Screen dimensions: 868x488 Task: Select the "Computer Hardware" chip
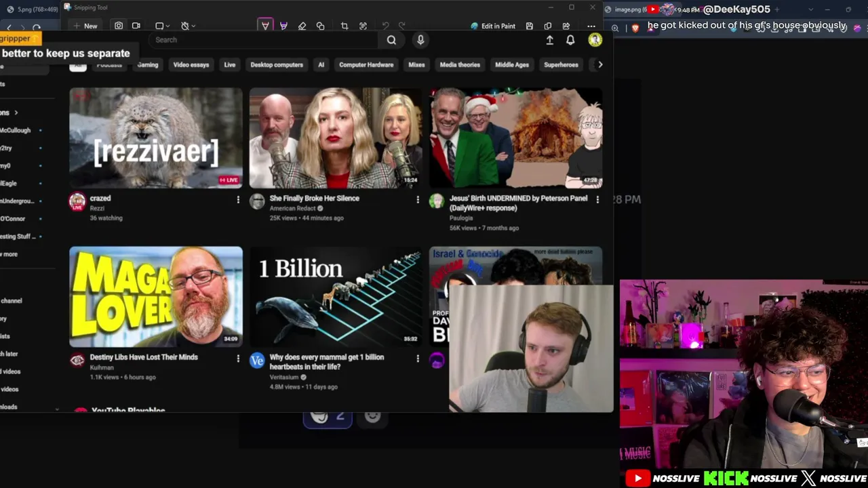pyautogui.click(x=366, y=65)
